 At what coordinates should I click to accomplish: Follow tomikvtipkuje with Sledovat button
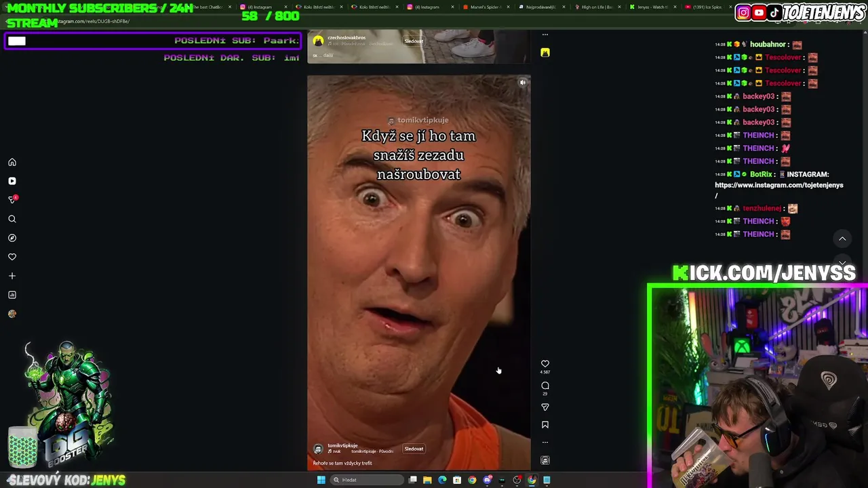(414, 449)
